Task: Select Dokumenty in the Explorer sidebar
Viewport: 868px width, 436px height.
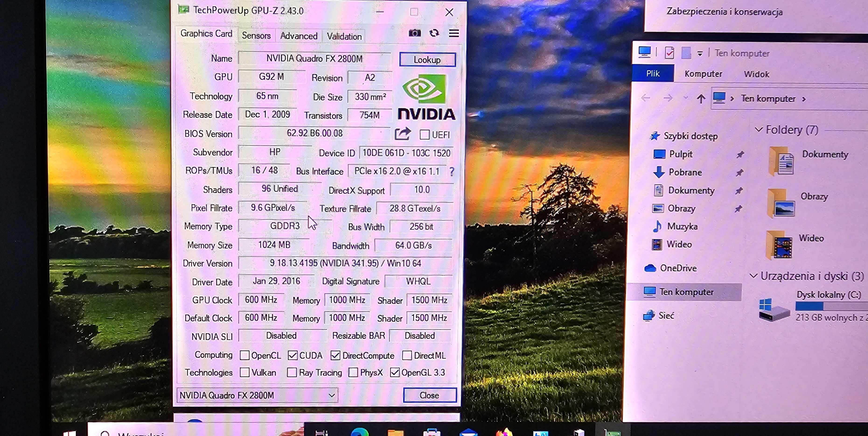Action: [x=691, y=190]
